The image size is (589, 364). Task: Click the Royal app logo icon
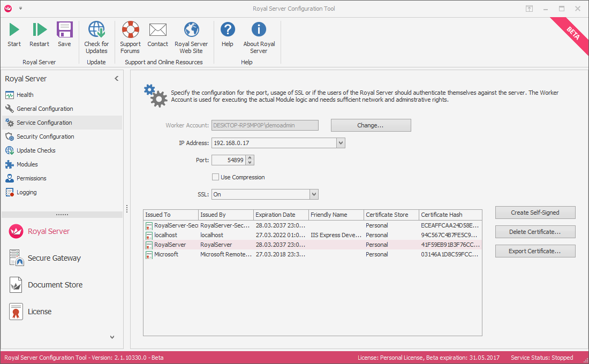click(x=8, y=8)
